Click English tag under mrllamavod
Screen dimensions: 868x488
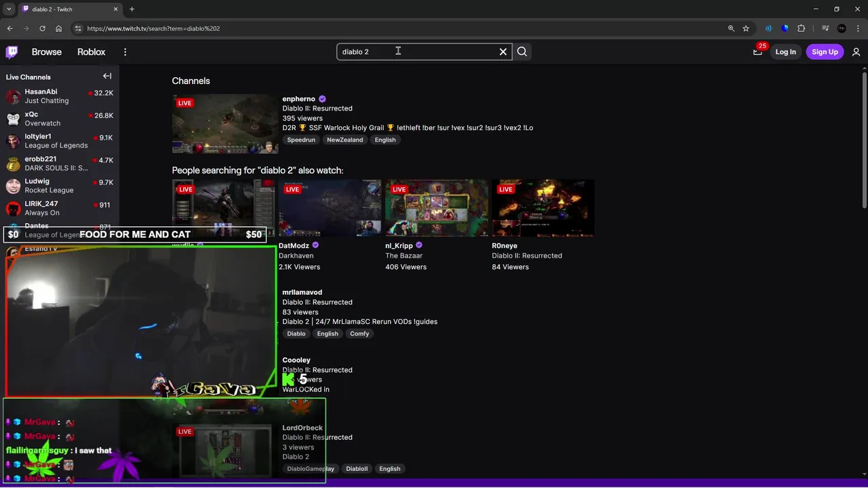pos(328,333)
